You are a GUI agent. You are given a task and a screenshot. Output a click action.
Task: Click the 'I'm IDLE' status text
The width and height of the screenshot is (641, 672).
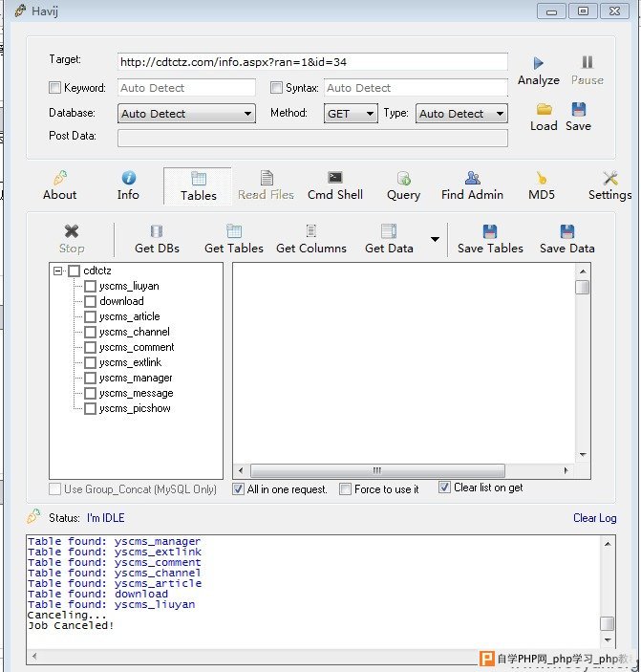[106, 518]
